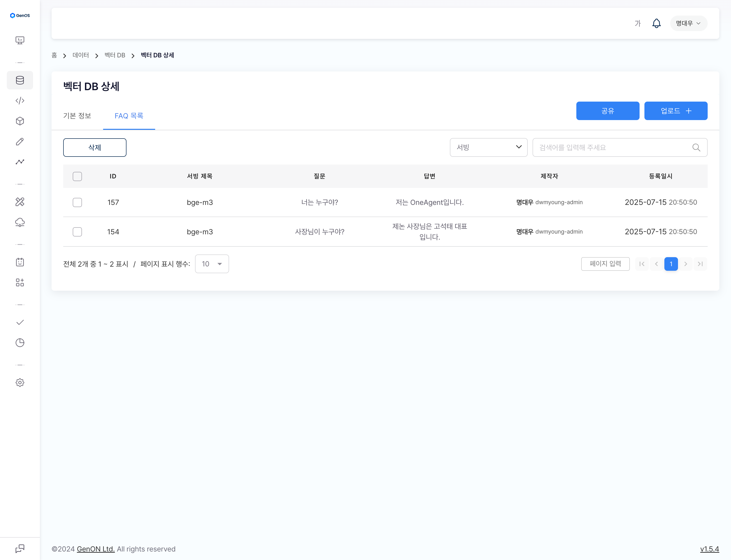
Task: Toggle the select-all header checkbox
Action: click(x=77, y=176)
